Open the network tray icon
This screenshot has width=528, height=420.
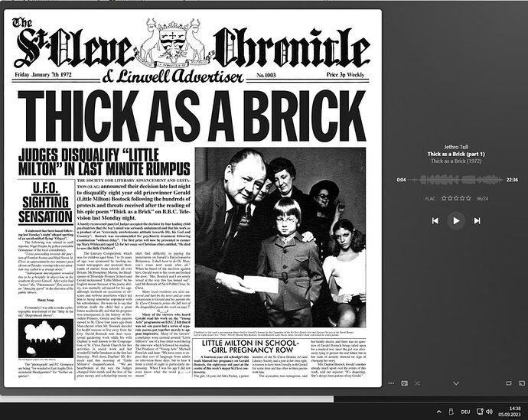[481, 412]
